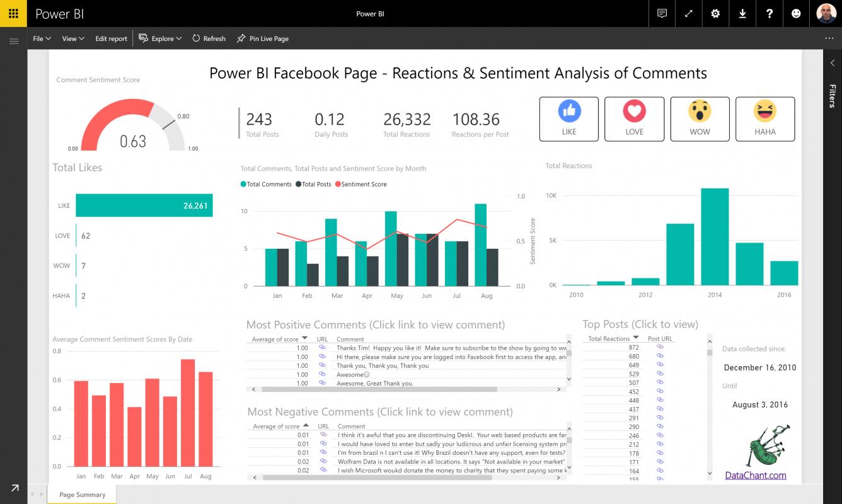Click Edit report
The height and width of the screenshot is (504, 842).
pyautogui.click(x=111, y=38)
